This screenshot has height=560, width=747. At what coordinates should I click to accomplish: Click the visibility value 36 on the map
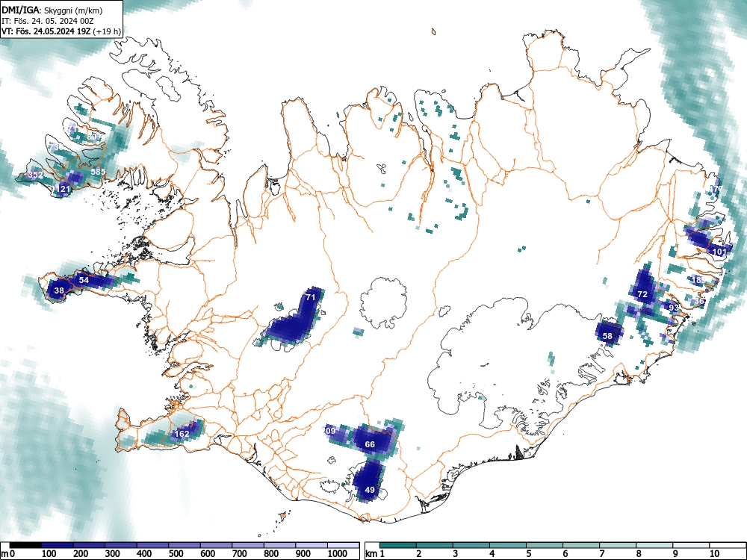[699, 301]
